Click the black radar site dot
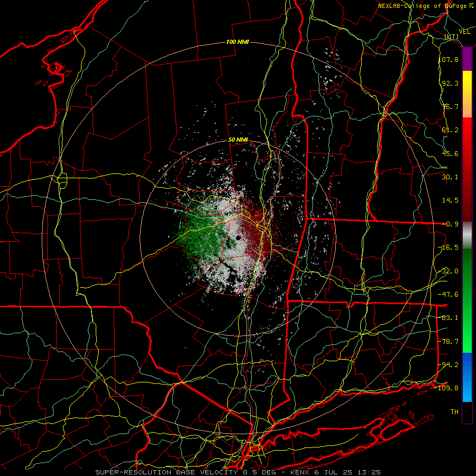The height and width of the screenshot is (476, 476). [239, 238]
